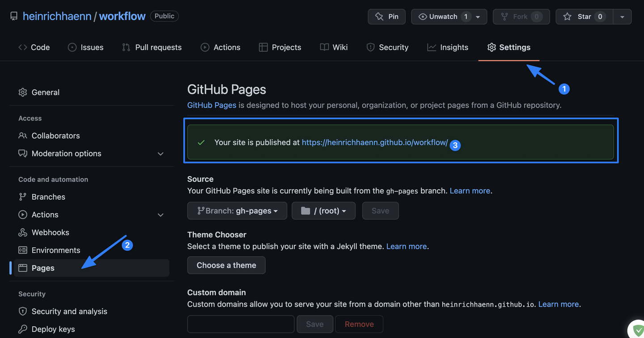Screen dimensions: 644x338
Task: Collapse the Actions section chevron in sidebar
Action: pyautogui.click(x=161, y=215)
